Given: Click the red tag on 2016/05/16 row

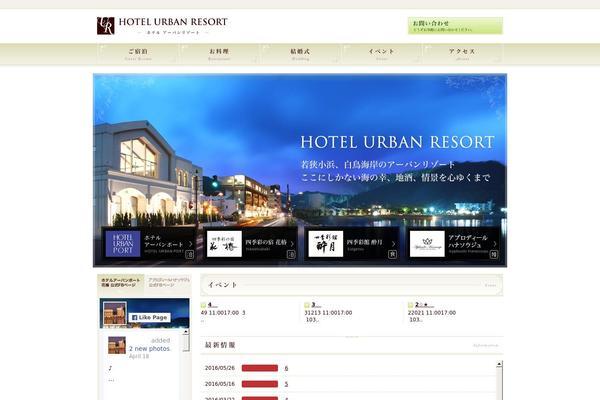Looking at the screenshot, I should point(260,384).
